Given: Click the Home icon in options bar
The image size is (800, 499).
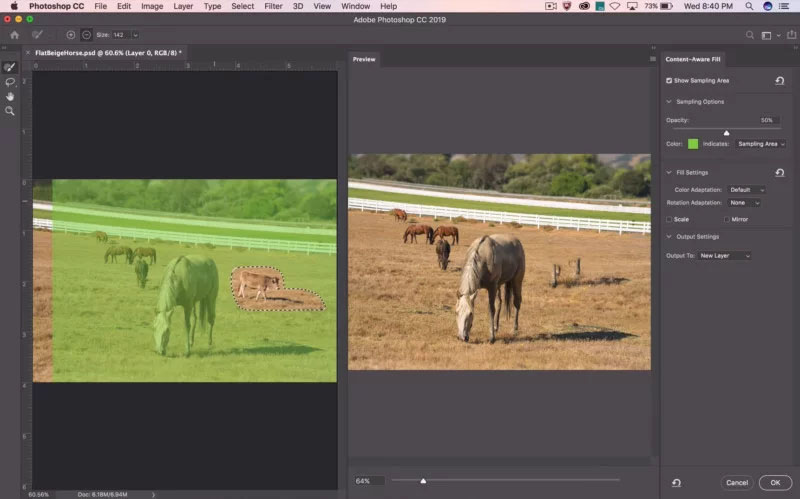Looking at the screenshot, I should [x=15, y=35].
